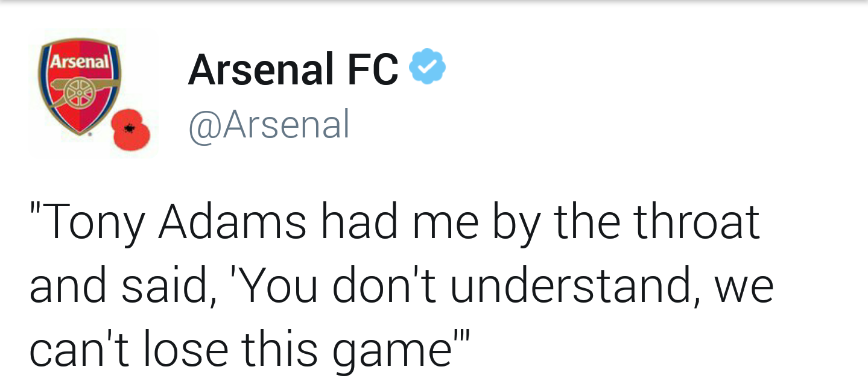Tap the white checkmark inside the badge
This screenshot has width=868, height=390.
click(428, 66)
